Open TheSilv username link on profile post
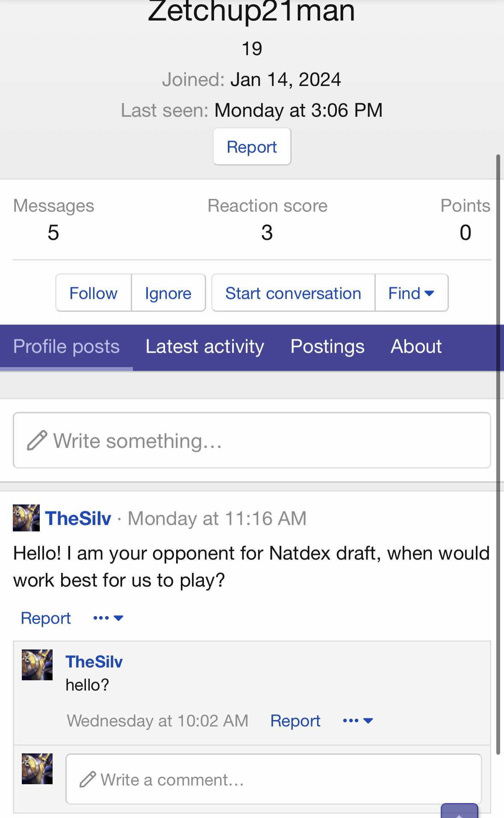The image size is (504, 818). [78, 518]
